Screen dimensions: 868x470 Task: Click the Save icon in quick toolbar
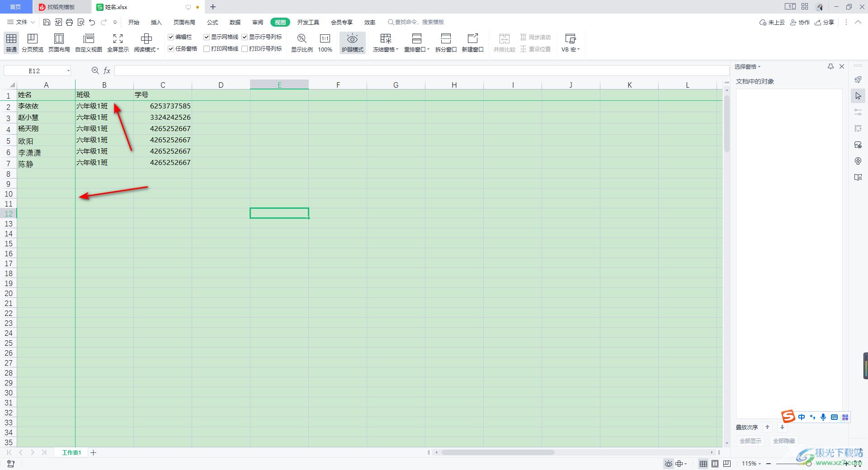click(47, 22)
